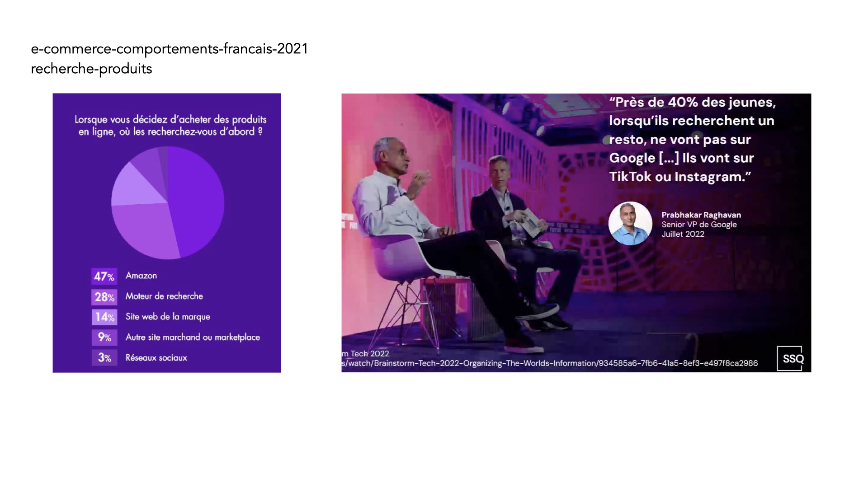
Task: Click the 'Juillet 2022' date text
Action: [683, 234]
